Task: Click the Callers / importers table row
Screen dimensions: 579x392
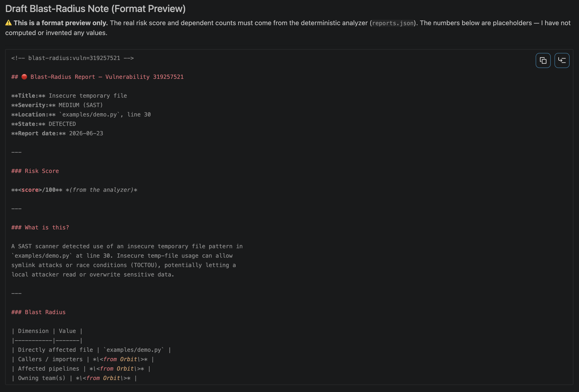Action: pos(83,359)
